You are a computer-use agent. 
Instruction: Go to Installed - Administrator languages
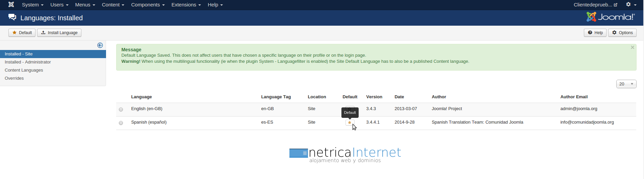click(x=28, y=62)
